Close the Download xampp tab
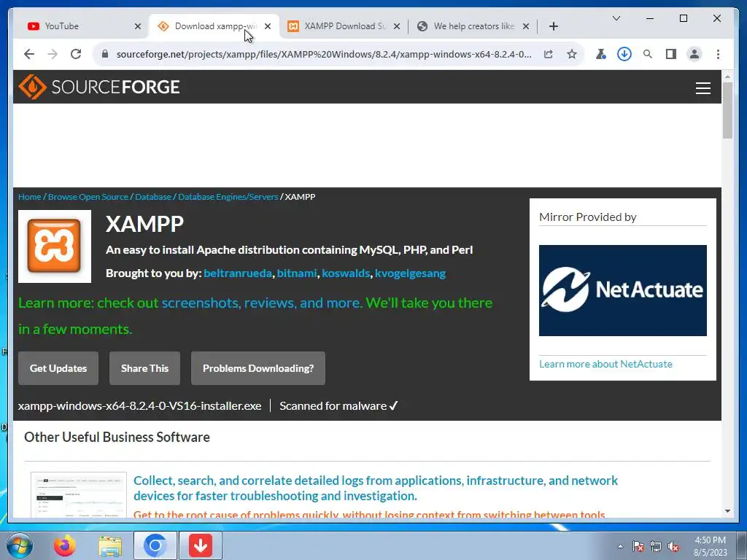Screen dimensions: 747x560 pyautogui.click(x=268, y=26)
